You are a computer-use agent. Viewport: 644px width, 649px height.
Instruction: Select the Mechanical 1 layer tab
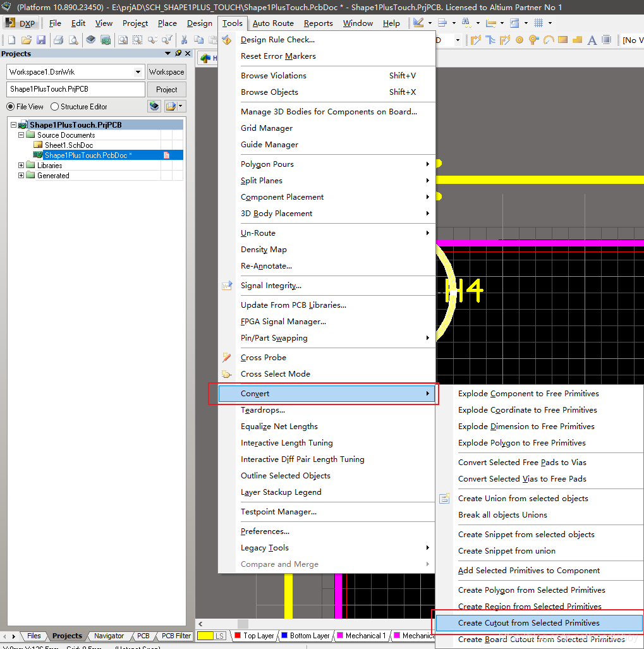362,636
